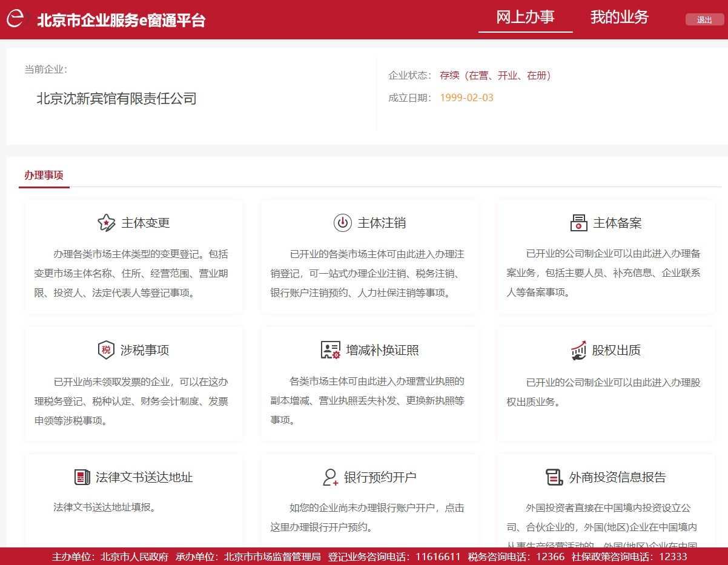
Task: Click the license card icon beside 增减补换证照
Action: point(331,350)
